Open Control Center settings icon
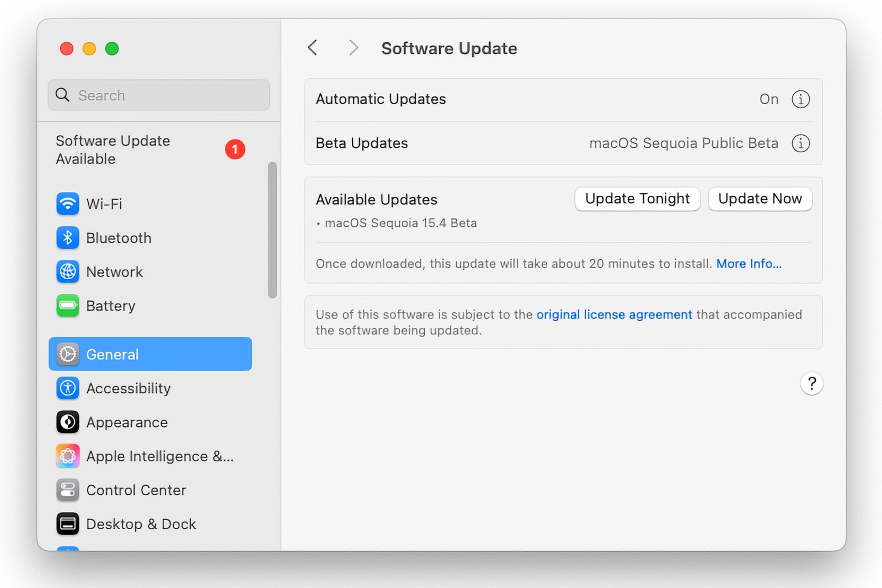The image size is (882, 588). coord(67,490)
